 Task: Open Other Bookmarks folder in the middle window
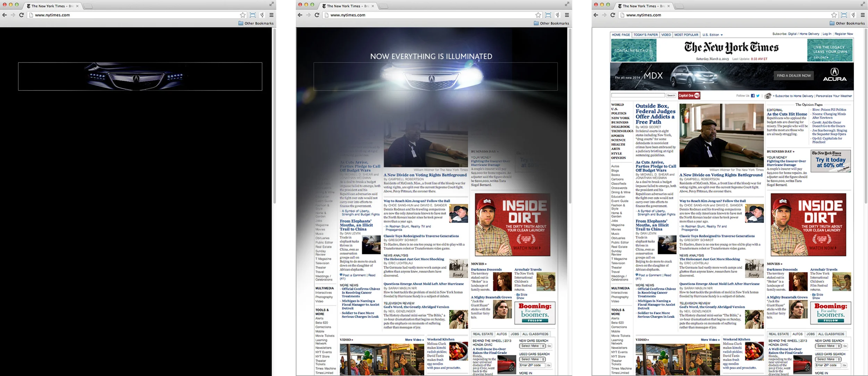point(551,23)
